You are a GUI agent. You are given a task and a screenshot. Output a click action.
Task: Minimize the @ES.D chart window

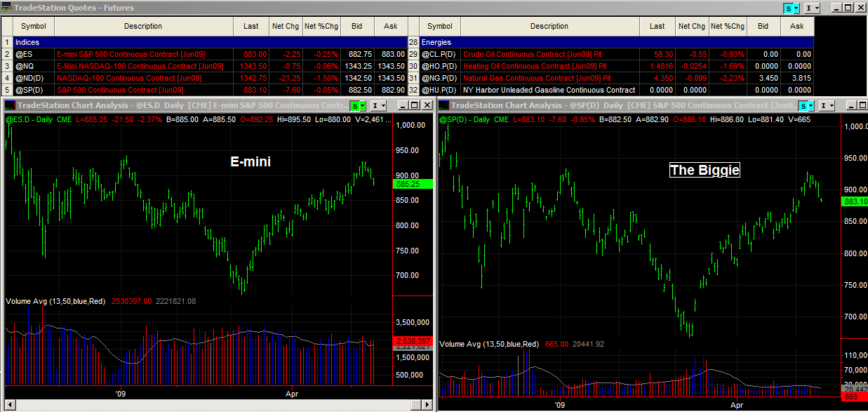(403, 105)
